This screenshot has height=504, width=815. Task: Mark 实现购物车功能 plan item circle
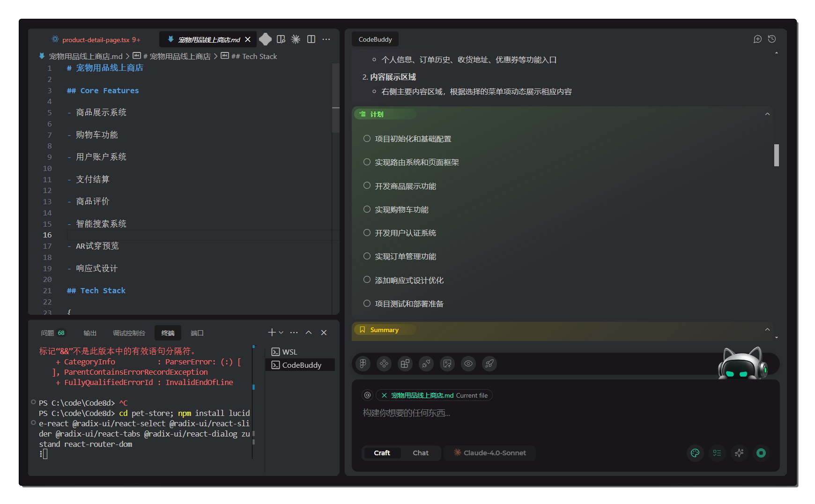tap(367, 209)
